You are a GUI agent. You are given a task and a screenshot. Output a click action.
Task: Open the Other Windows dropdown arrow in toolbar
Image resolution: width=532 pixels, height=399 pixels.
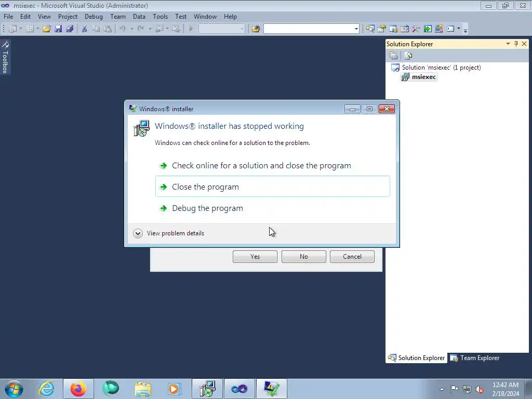click(x=459, y=29)
